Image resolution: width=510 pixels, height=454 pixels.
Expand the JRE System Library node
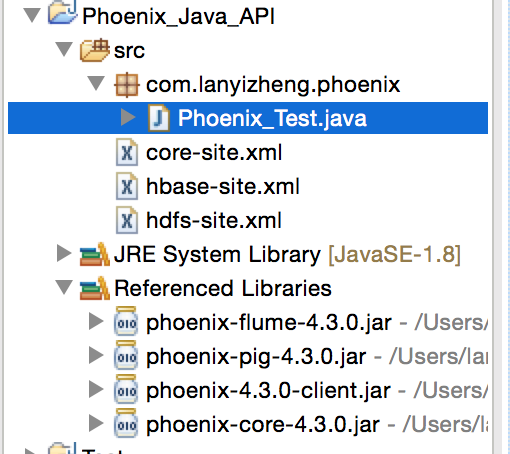(64, 253)
